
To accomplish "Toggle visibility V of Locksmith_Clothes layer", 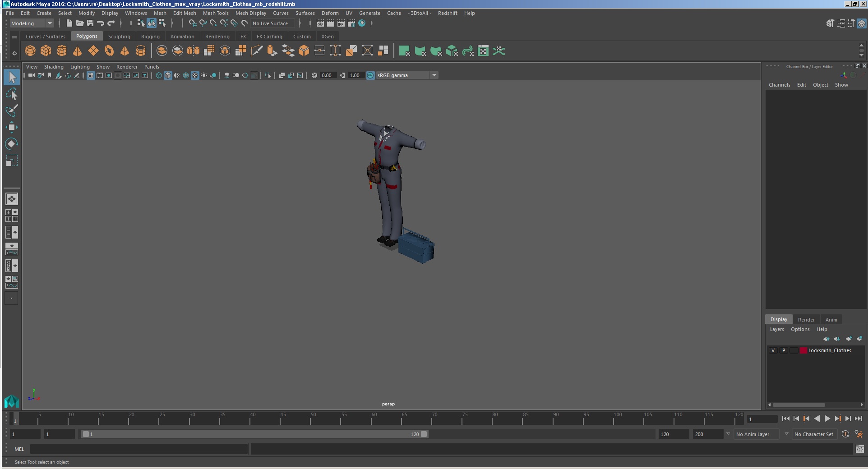I will coord(773,350).
